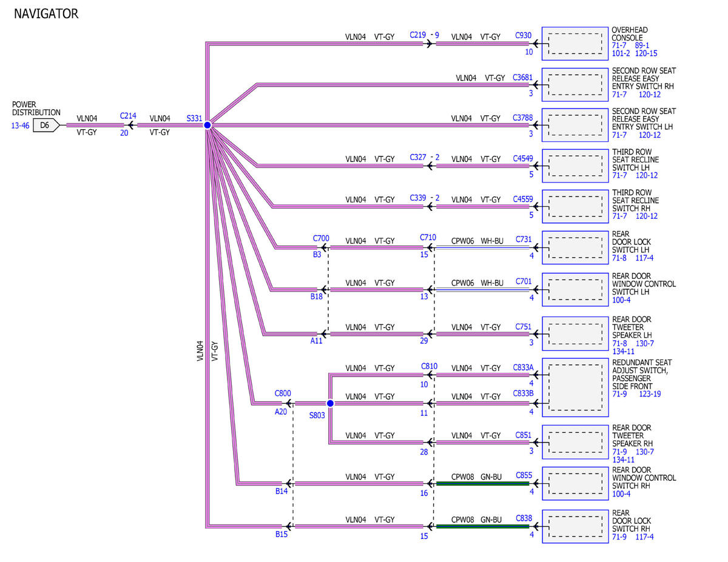Click the Redundant Seat Adjust Switch component box
This screenshot has height=562, width=728.
click(x=575, y=388)
